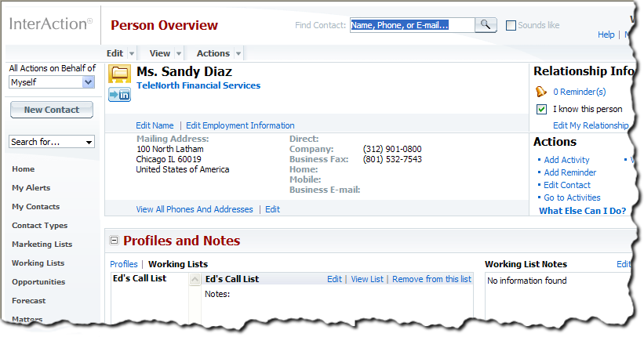Select the Working Lists tab
Viewport: 644px width, 337px height.
coord(178,264)
